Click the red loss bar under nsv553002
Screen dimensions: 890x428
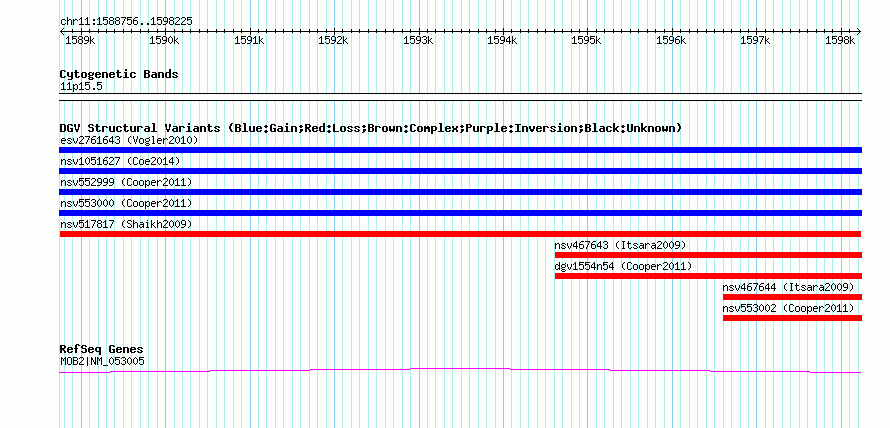792,318
